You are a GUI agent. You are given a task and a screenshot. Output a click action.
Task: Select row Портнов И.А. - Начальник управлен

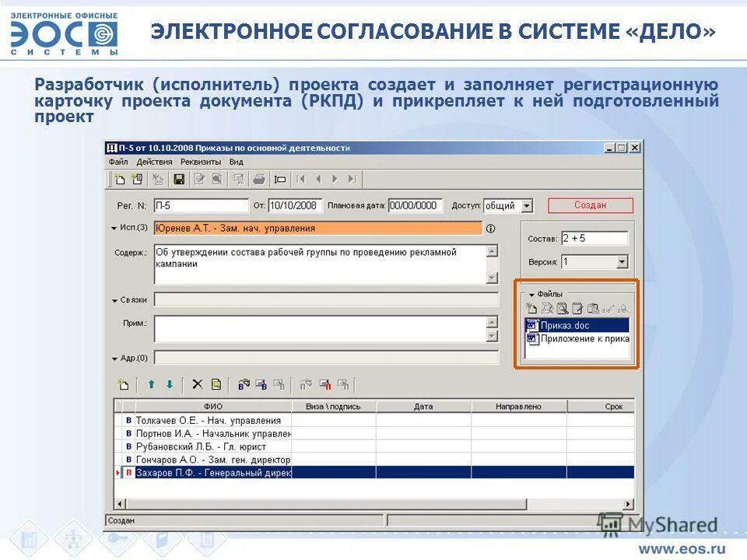[x=374, y=433]
